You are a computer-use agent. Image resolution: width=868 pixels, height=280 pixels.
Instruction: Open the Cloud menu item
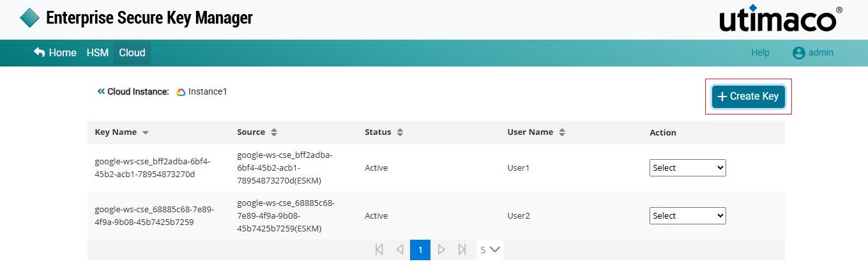tap(132, 53)
